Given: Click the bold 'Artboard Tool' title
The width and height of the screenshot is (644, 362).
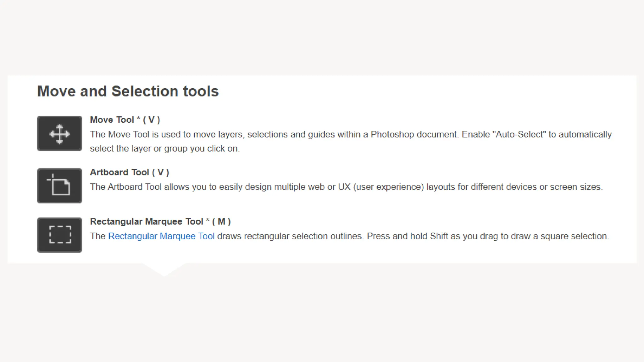Looking at the screenshot, I should [x=119, y=172].
